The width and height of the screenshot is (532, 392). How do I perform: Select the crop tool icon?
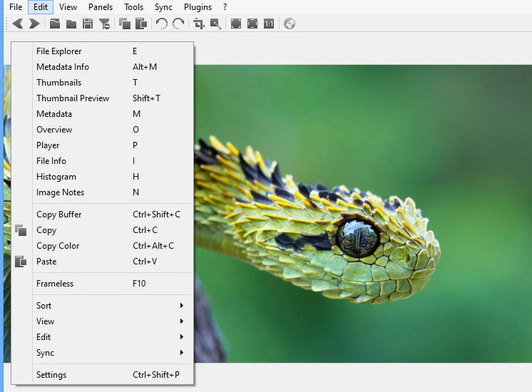[199, 24]
